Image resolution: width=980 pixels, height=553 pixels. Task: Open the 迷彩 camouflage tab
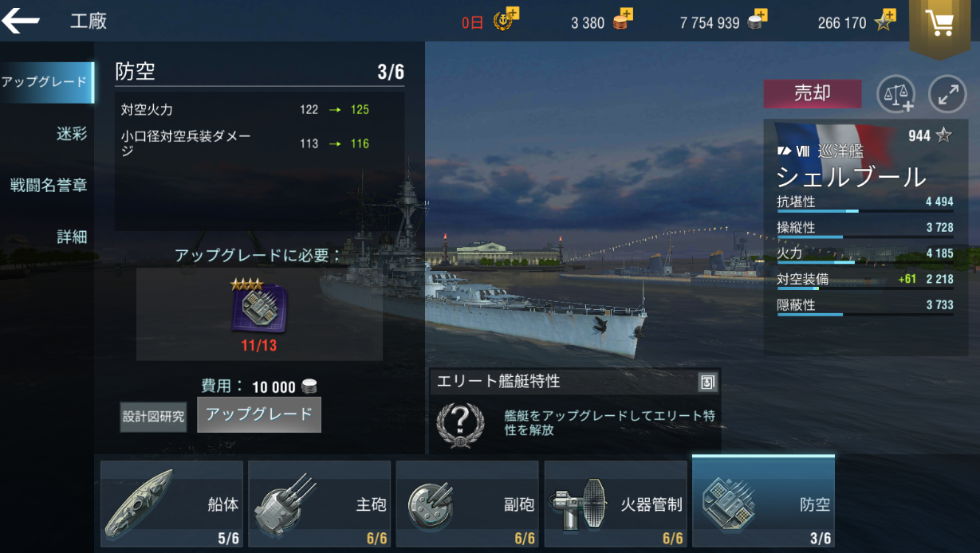tap(72, 134)
